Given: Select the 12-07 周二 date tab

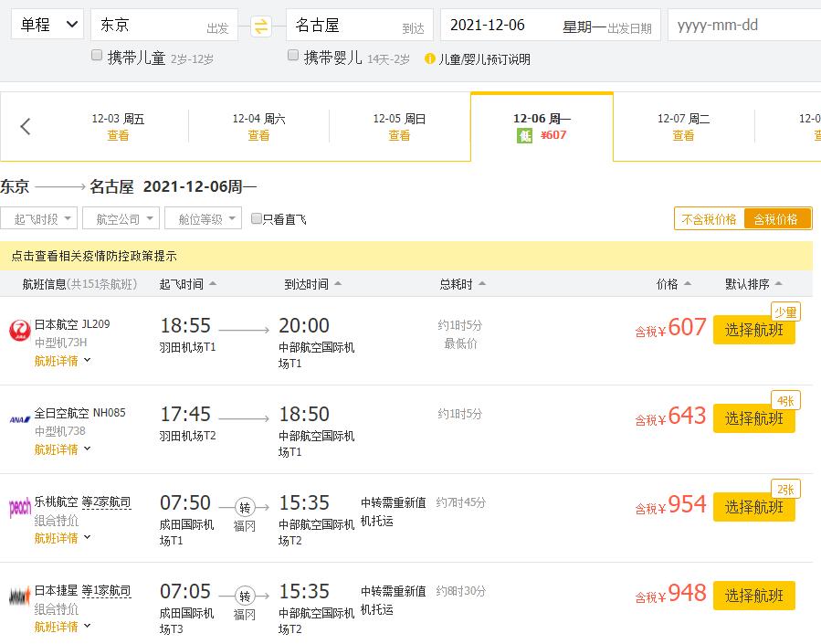Looking at the screenshot, I should tap(683, 127).
